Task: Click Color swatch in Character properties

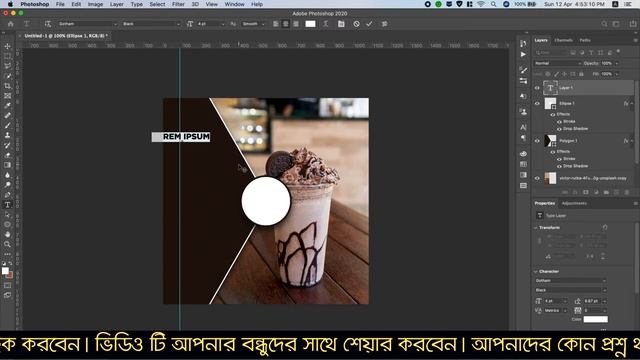Action: point(596,319)
